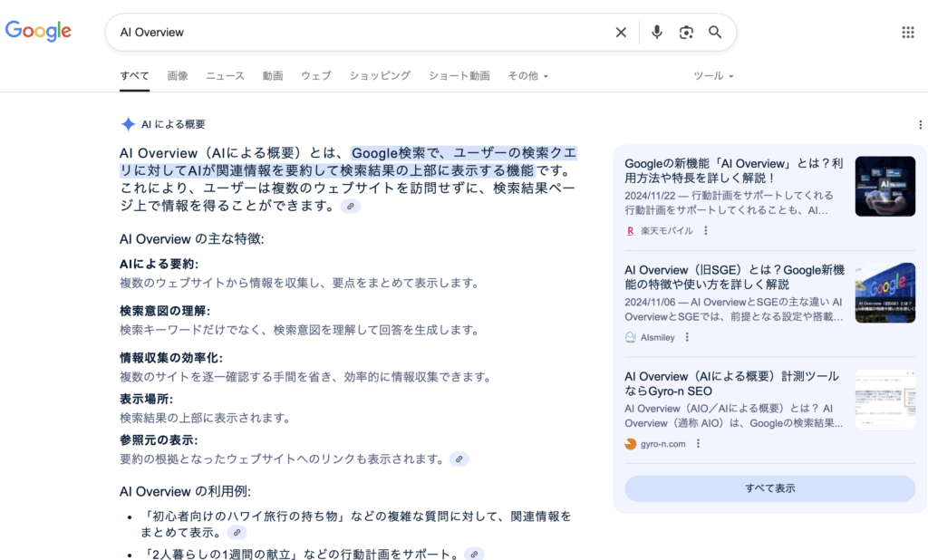Open source link after 参照元の表示 description
This screenshot has width=928, height=560.
click(x=459, y=459)
